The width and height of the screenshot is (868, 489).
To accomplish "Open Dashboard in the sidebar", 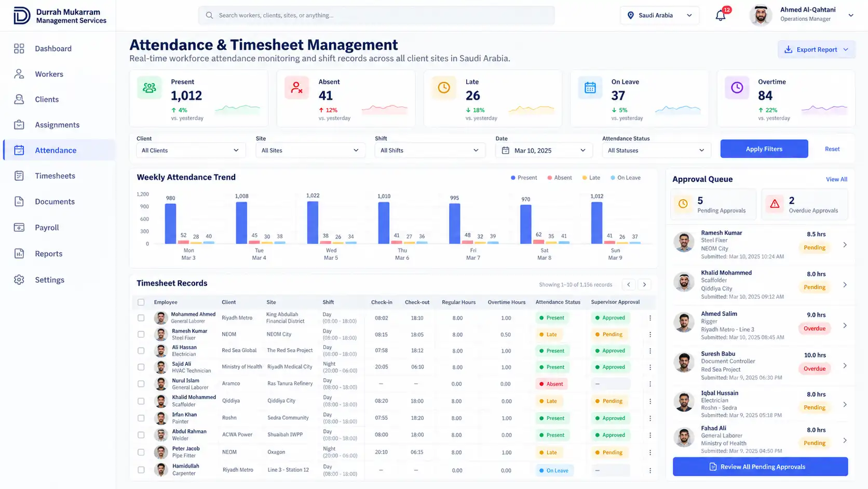I will pos(59,49).
